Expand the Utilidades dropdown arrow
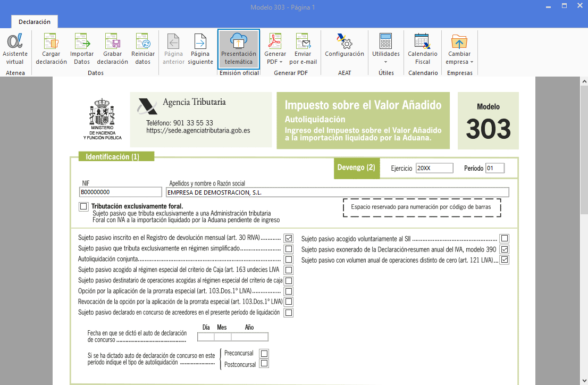The width and height of the screenshot is (588, 385). 385,62
